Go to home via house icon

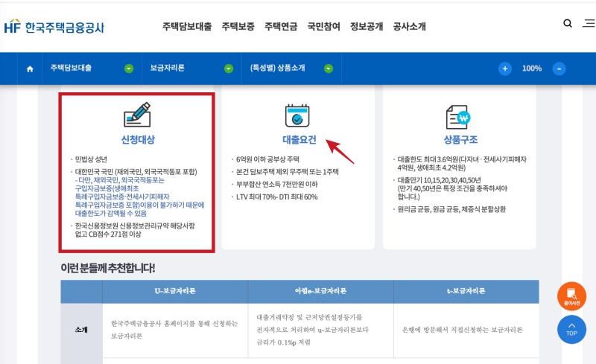pos(30,68)
